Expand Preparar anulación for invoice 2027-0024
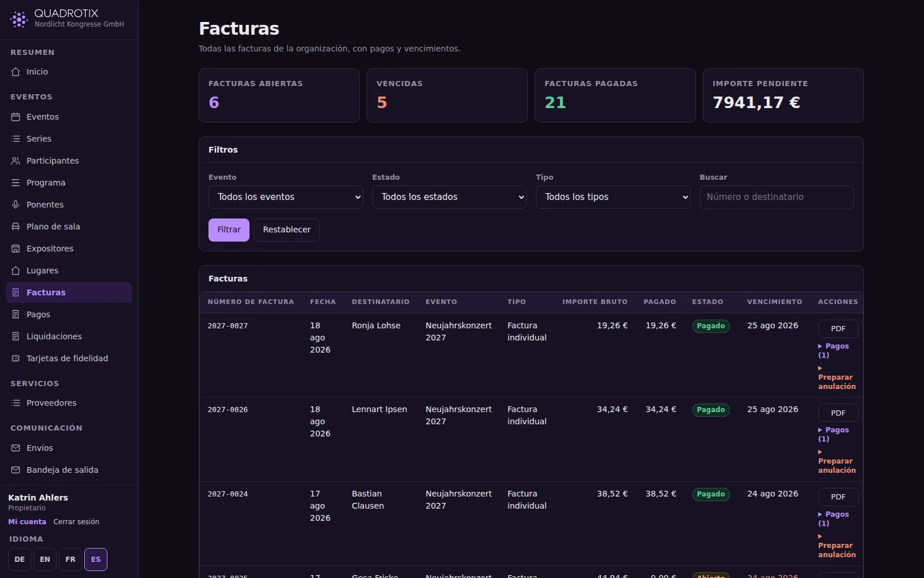Viewport: 924px width, 578px height. point(837,546)
